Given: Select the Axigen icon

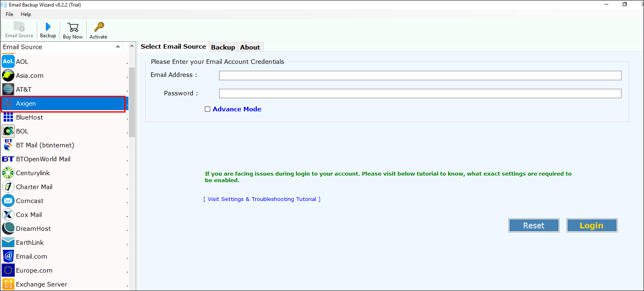Looking at the screenshot, I should (x=8, y=103).
